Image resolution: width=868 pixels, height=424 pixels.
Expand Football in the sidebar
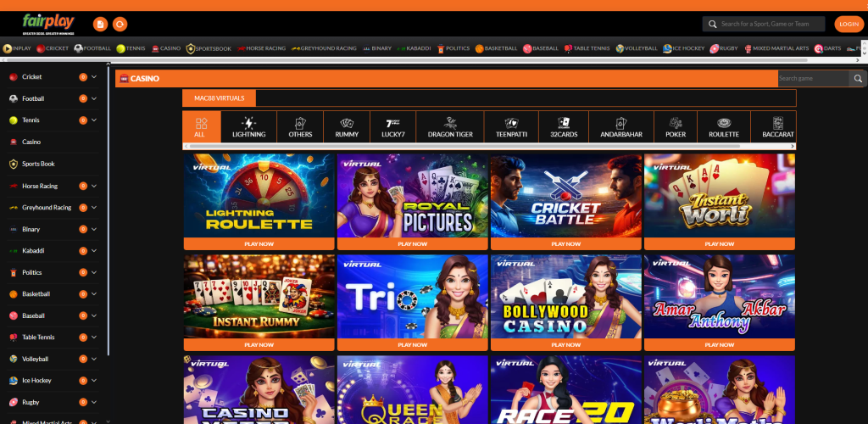(94, 98)
